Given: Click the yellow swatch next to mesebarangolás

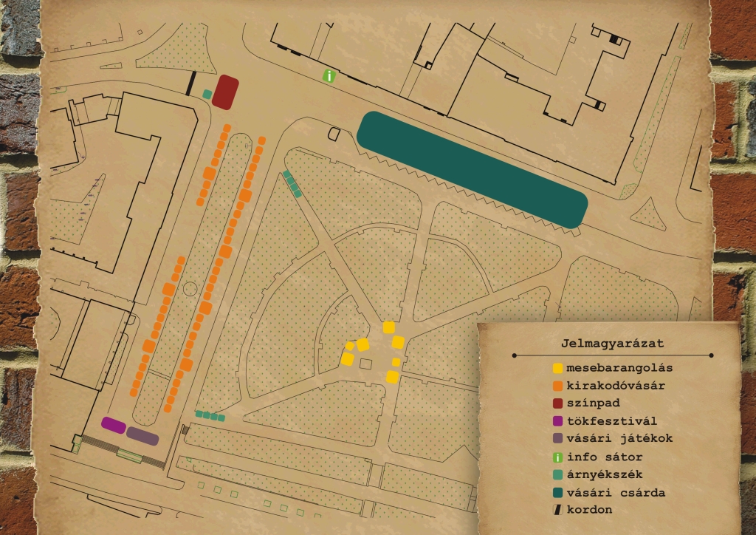Looking at the screenshot, I should coord(557,368).
